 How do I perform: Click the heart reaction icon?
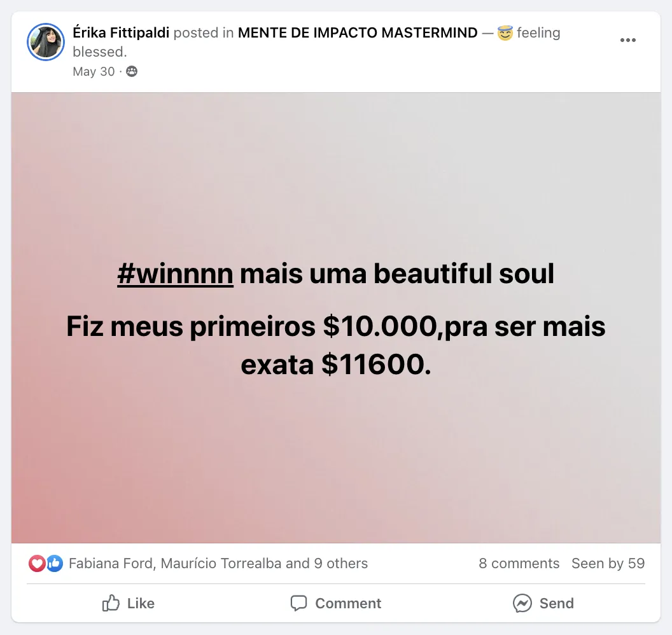pos(38,564)
